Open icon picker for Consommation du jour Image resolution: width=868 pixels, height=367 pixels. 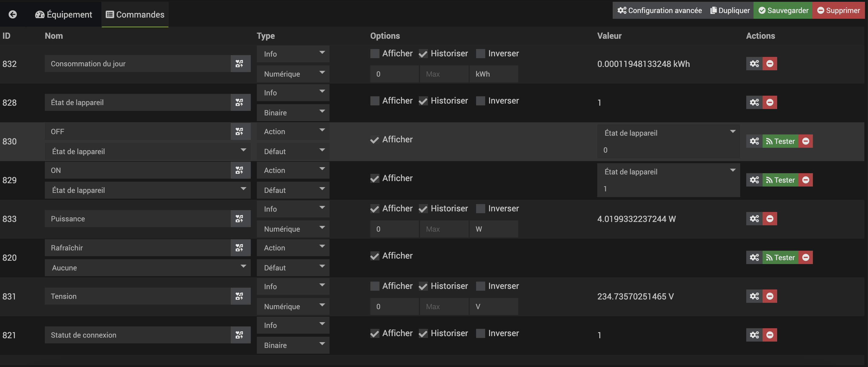pos(240,64)
